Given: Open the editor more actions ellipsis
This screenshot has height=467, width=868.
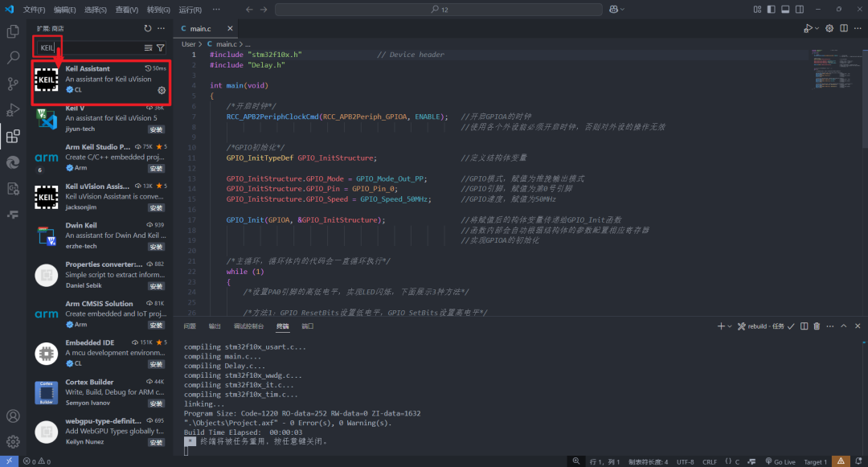Looking at the screenshot, I should (858, 28).
